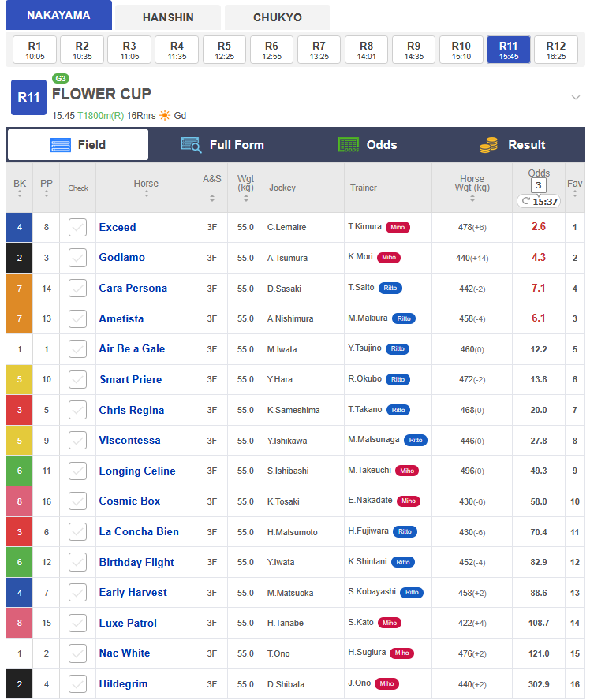Image resolution: width=590 pixels, height=700 pixels.
Task: Sort by Horse Wgt column arrows
Action: tap(472, 198)
